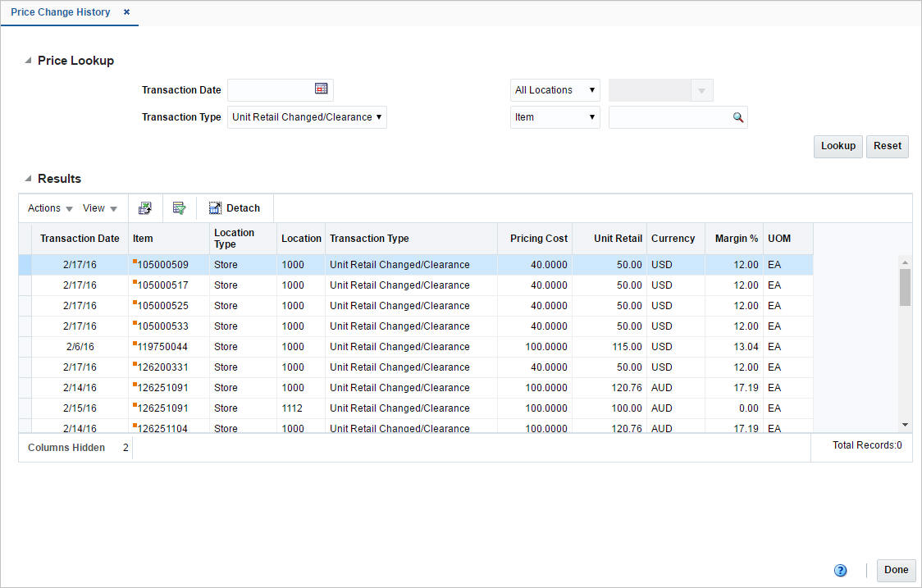Sort by Transaction Date column header

(x=80, y=239)
